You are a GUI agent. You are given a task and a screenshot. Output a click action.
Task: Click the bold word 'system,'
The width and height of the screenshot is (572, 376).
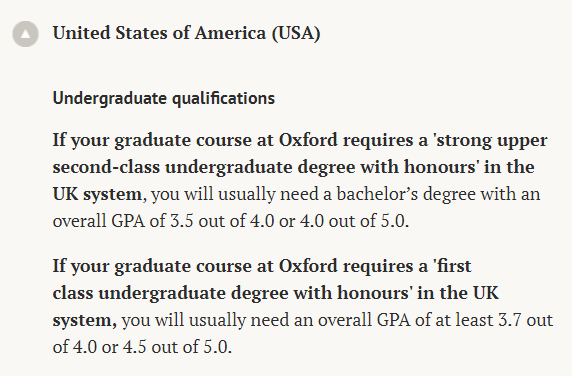pyautogui.click(x=85, y=320)
